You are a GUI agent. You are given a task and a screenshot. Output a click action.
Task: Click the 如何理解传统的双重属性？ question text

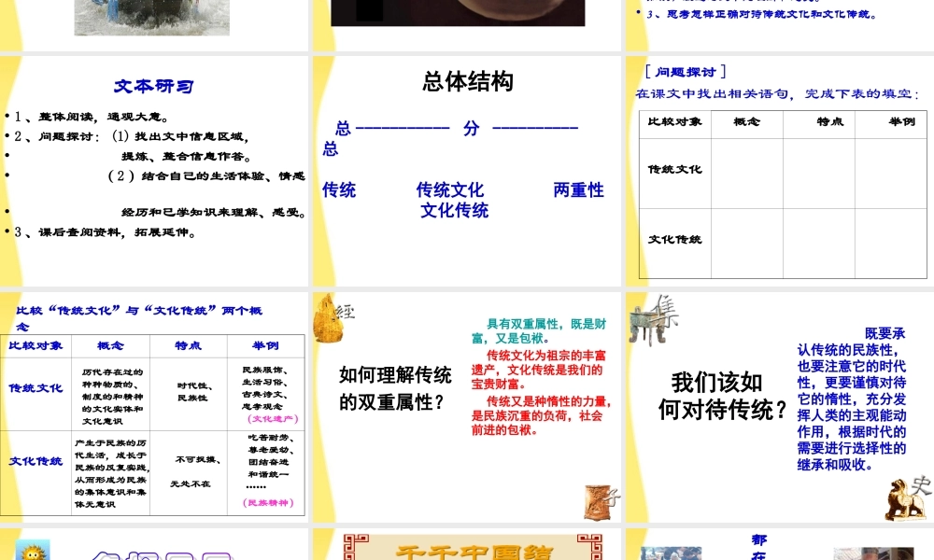395,388
